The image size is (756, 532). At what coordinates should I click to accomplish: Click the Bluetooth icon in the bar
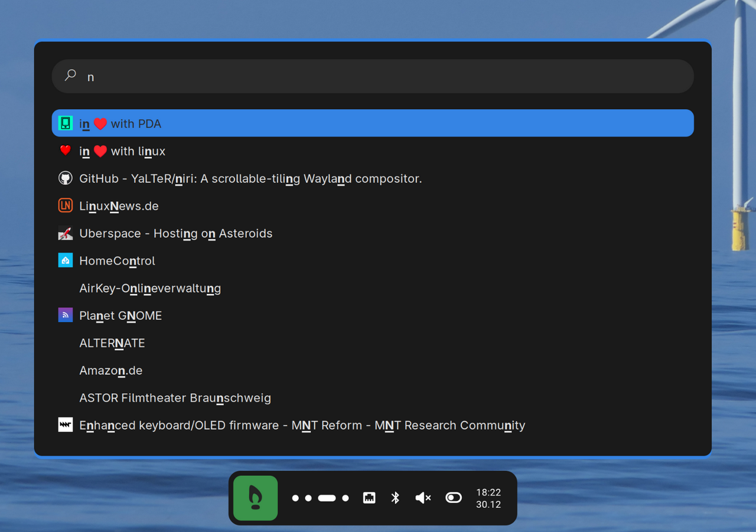pos(396,498)
